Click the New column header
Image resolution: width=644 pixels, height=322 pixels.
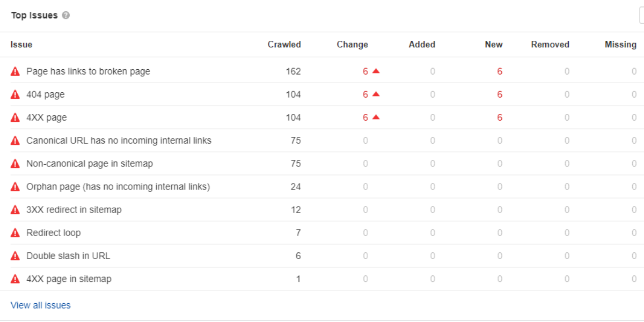[493, 45]
